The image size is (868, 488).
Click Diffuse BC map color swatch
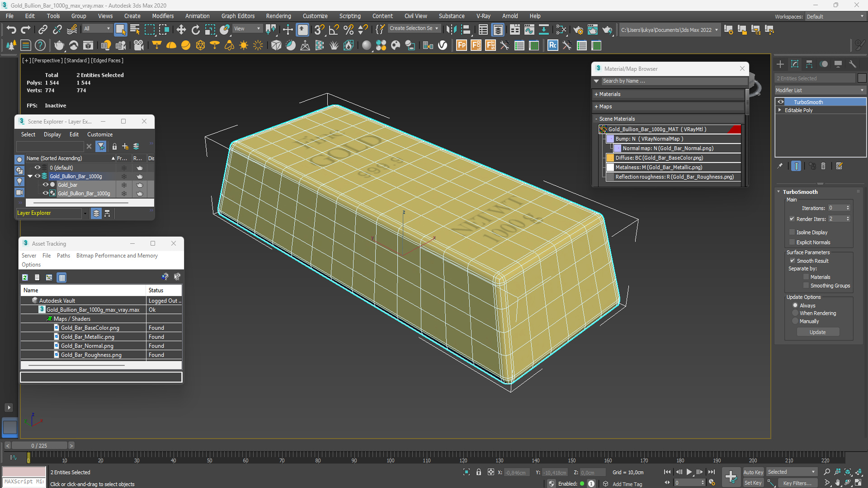tap(610, 158)
